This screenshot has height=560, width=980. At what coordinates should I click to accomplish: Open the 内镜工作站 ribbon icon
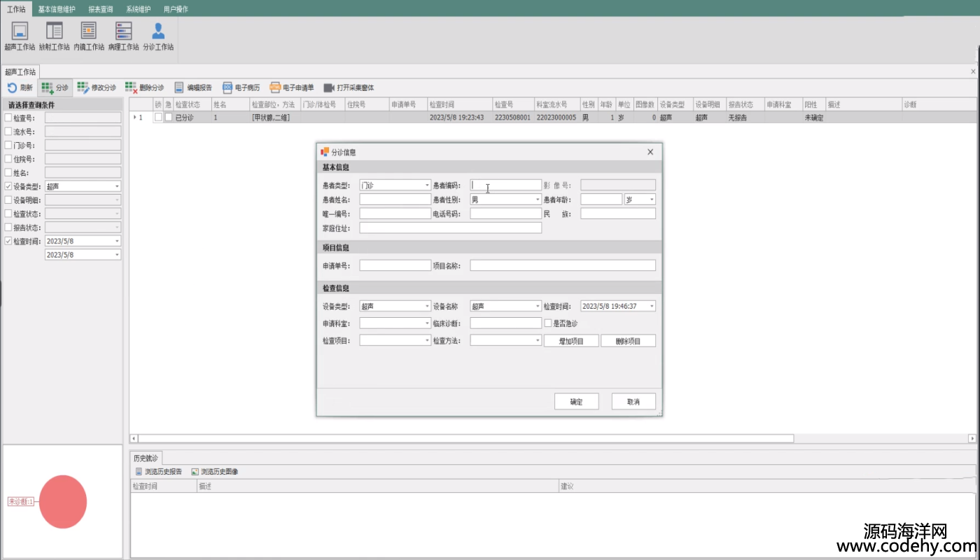point(89,36)
